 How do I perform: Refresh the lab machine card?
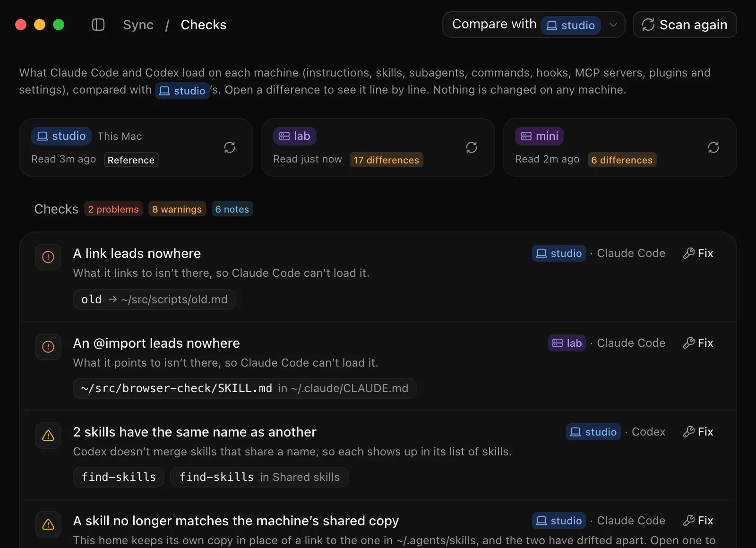point(472,148)
